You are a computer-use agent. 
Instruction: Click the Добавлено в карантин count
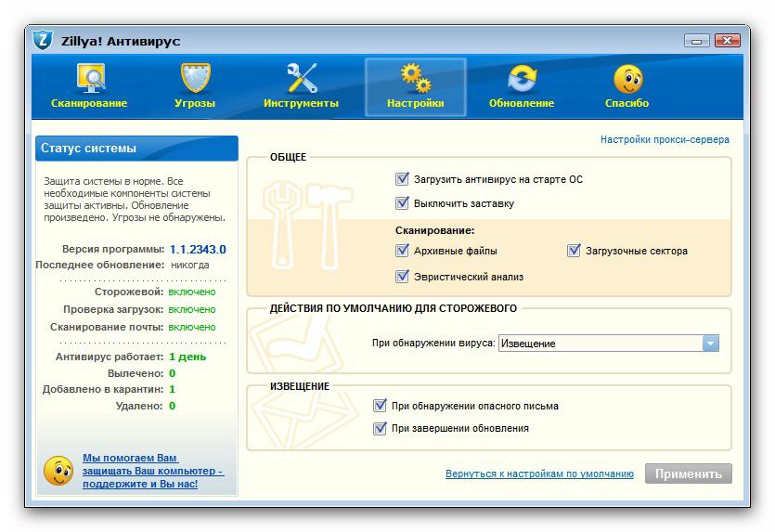tap(172, 390)
